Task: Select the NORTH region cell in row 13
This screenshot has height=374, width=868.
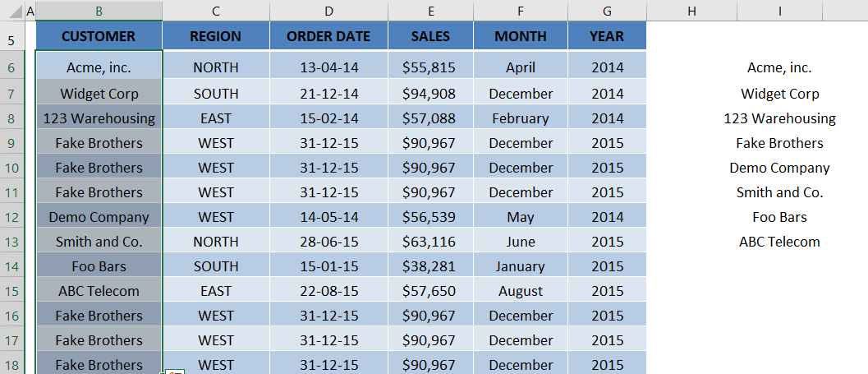Action: pos(216,242)
